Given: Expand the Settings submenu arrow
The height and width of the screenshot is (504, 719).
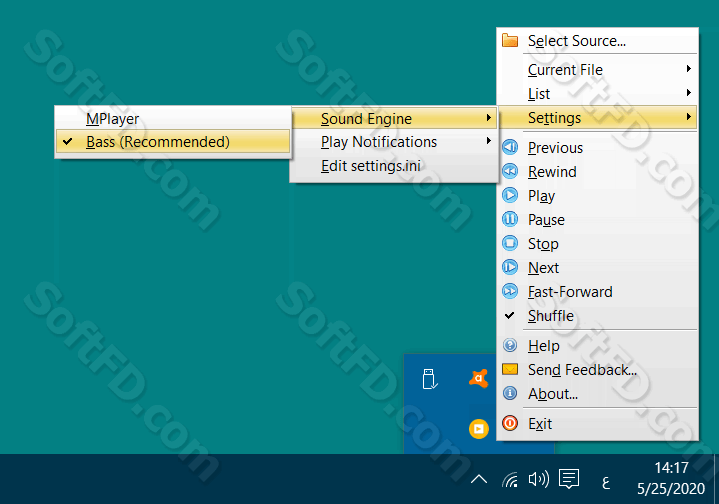Looking at the screenshot, I should pyautogui.click(x=689, y=117).
